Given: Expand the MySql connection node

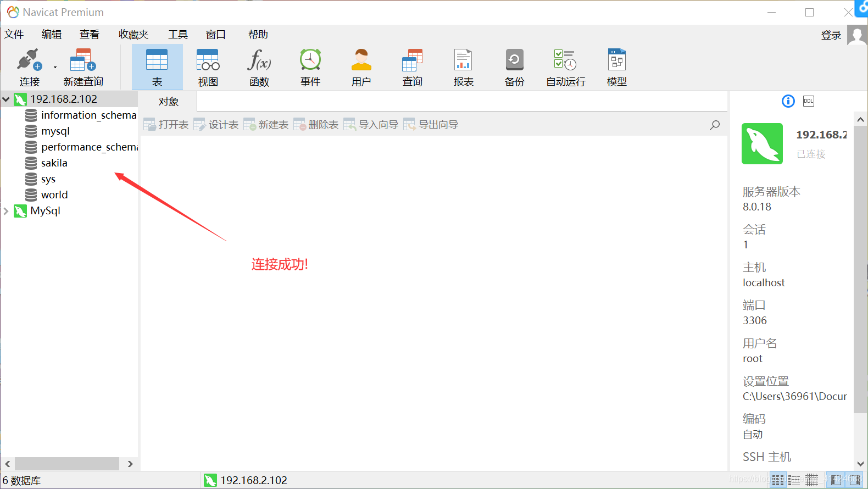Looking at the screenshot, I should [6, 211].
